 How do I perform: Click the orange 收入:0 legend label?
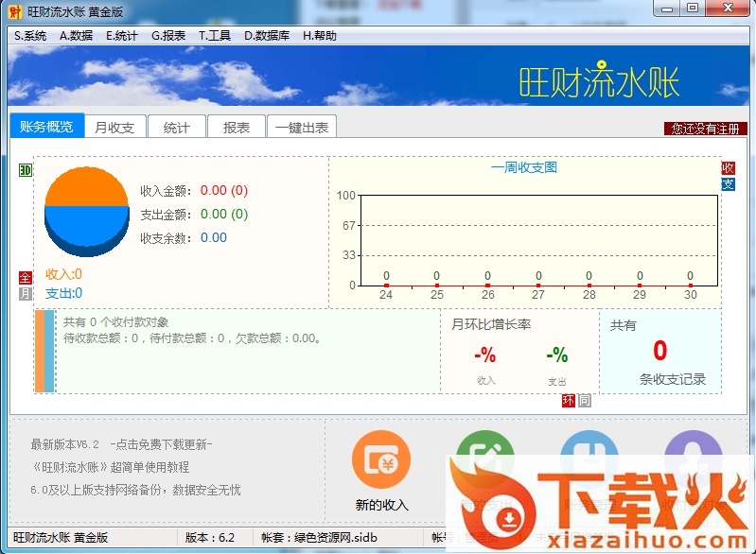pos(63,274)
